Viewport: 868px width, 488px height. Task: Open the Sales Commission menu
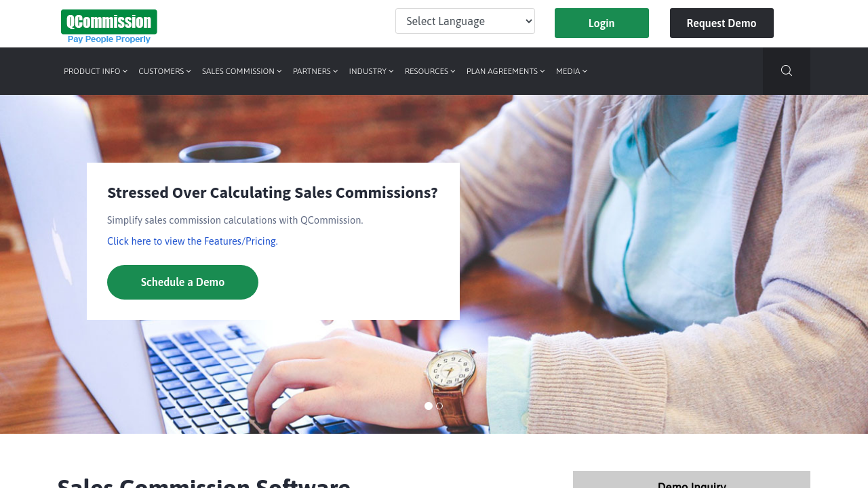click(x=242, y=71)
